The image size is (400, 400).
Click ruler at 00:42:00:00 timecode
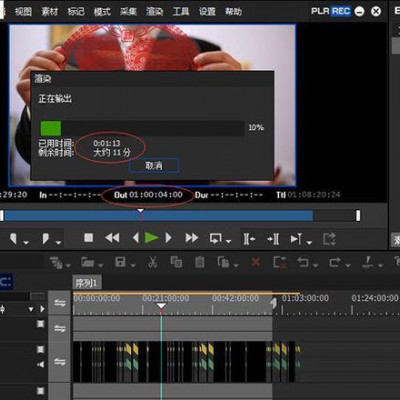pyautogui.click(x=236, y=298)
